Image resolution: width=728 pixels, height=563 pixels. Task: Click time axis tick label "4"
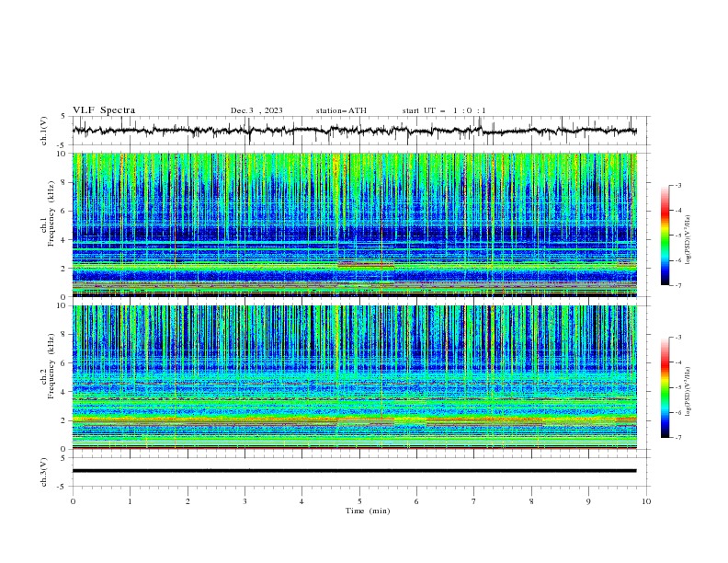(x=301, y=501)
